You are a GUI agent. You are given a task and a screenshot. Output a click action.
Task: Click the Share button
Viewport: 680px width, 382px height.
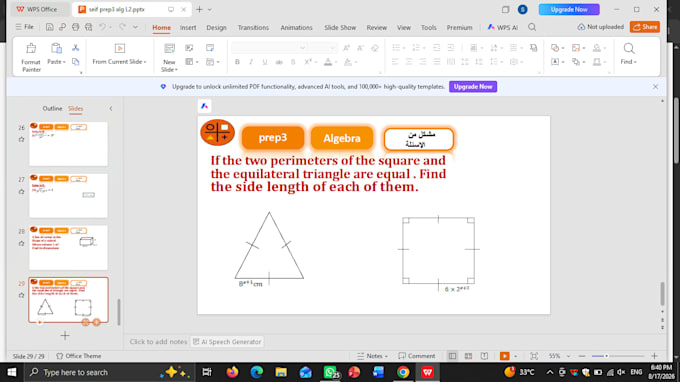[645, 27]
